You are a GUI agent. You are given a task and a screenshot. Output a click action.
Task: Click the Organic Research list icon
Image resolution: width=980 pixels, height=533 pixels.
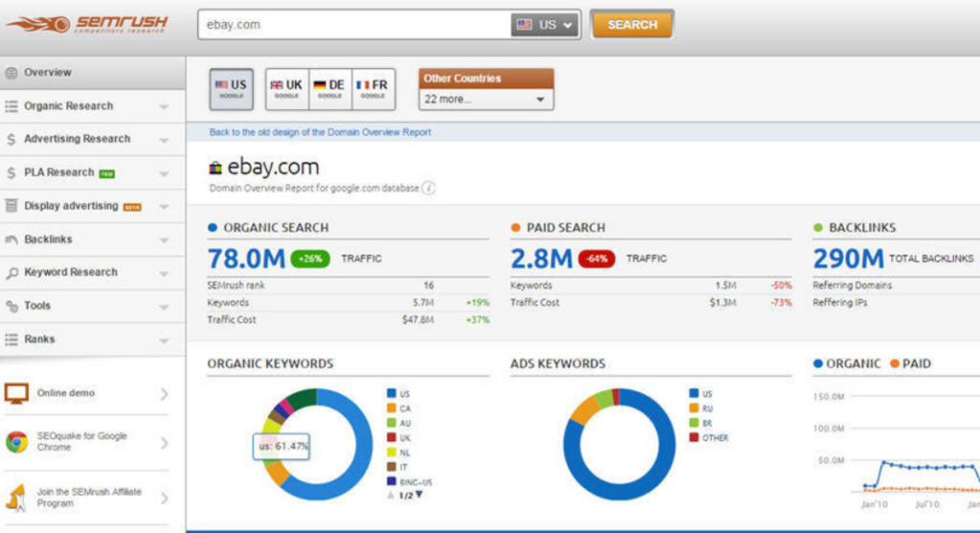(11, 106)
